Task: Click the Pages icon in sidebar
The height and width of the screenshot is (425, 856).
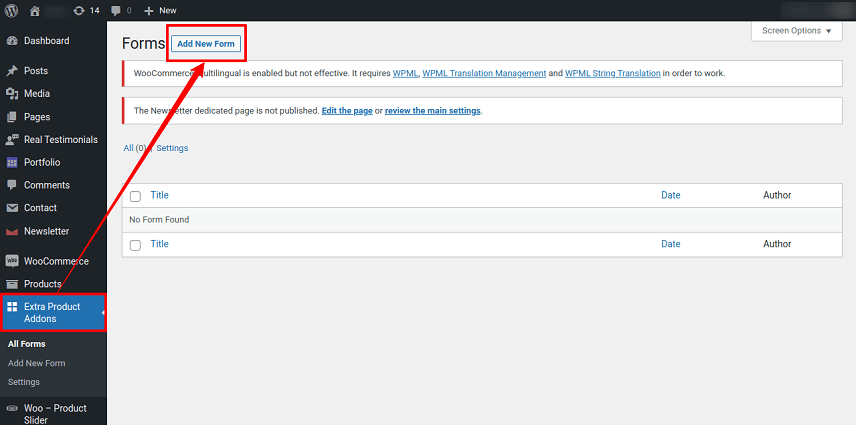Action: (12, 117)
